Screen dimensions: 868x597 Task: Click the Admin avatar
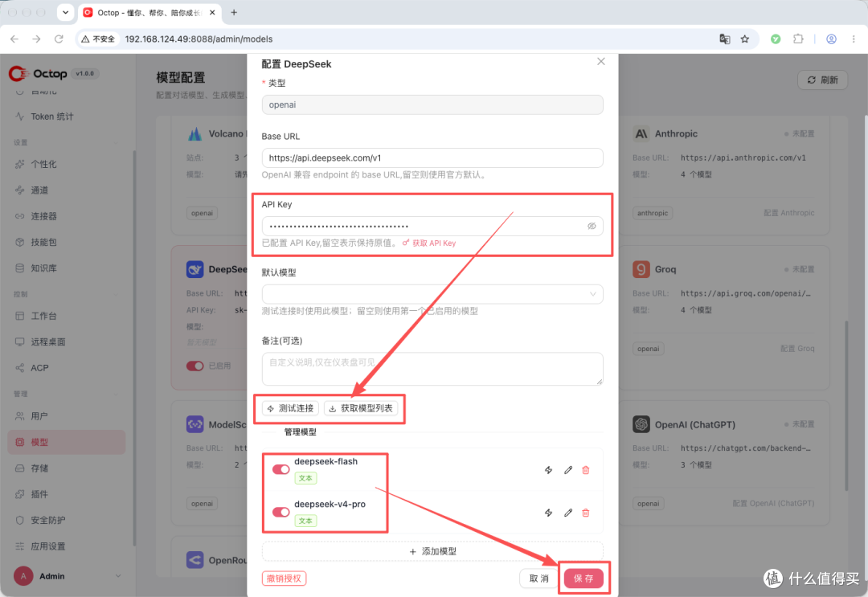(x=23, y=576)
